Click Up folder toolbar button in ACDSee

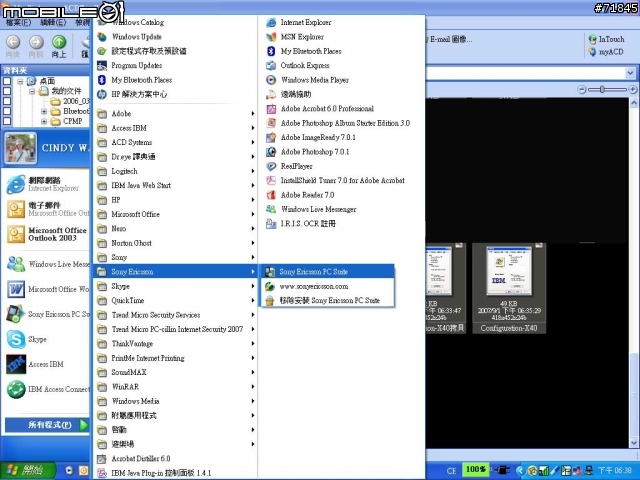tap(59, 46)
